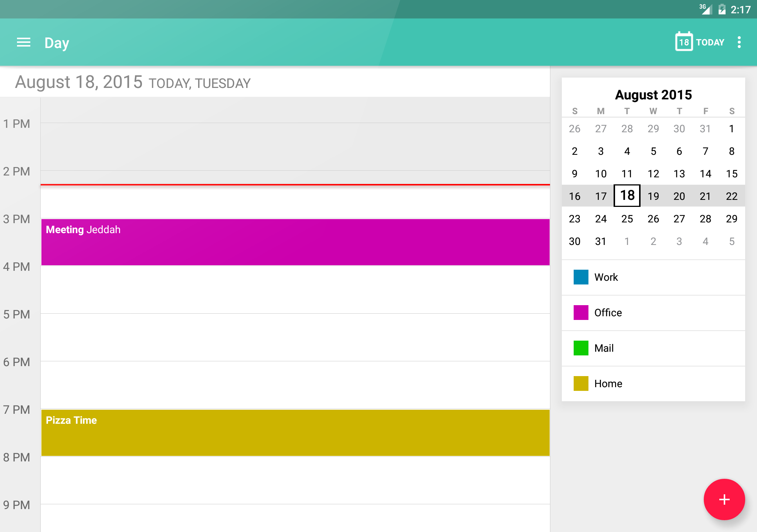The image size is (757, 532).
Task: Open the Pizza Time event
Action: tap(295, 433)
